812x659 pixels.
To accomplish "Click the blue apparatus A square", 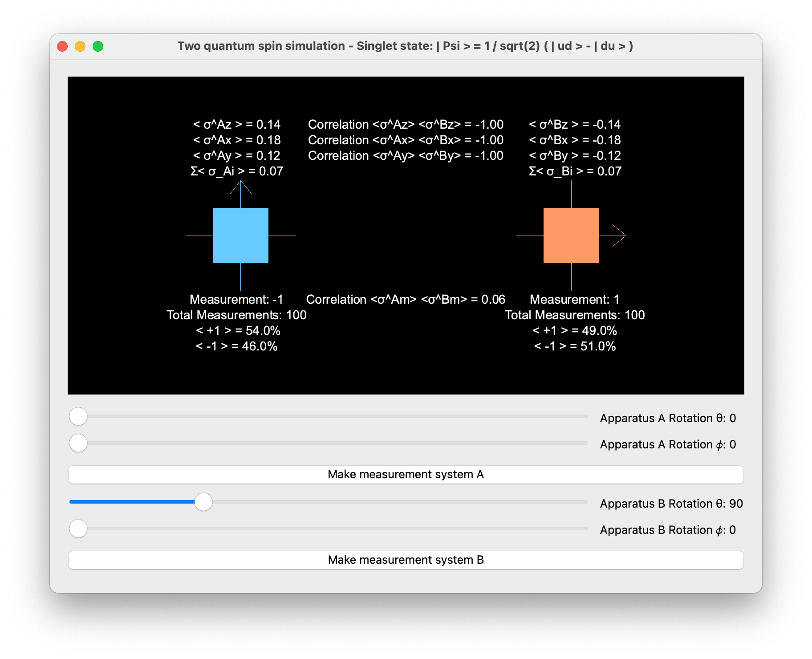I will pyautogui.click(x=241, y=236).
